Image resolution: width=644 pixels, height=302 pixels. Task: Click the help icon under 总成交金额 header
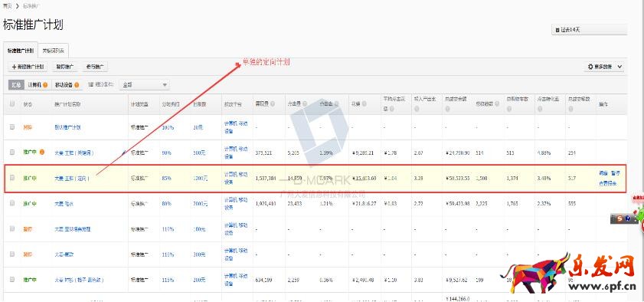[x=447, y=109]
